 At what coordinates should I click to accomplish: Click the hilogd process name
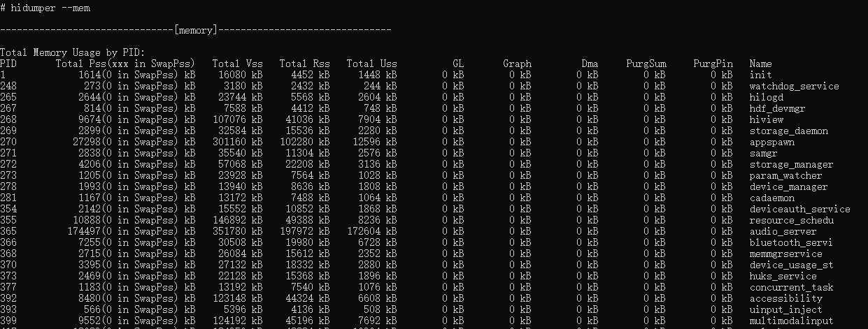pos(766,97)
